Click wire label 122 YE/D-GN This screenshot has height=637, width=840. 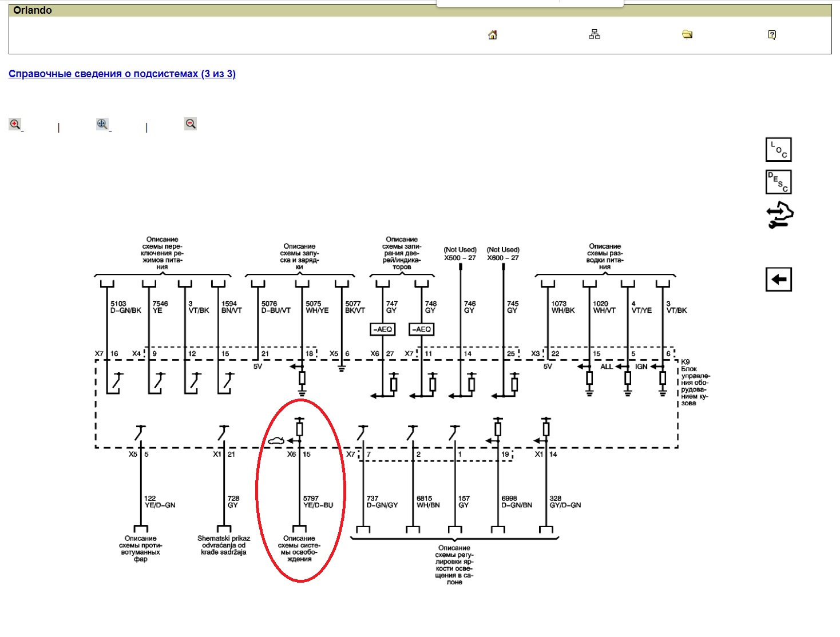(x=160, y=502)
